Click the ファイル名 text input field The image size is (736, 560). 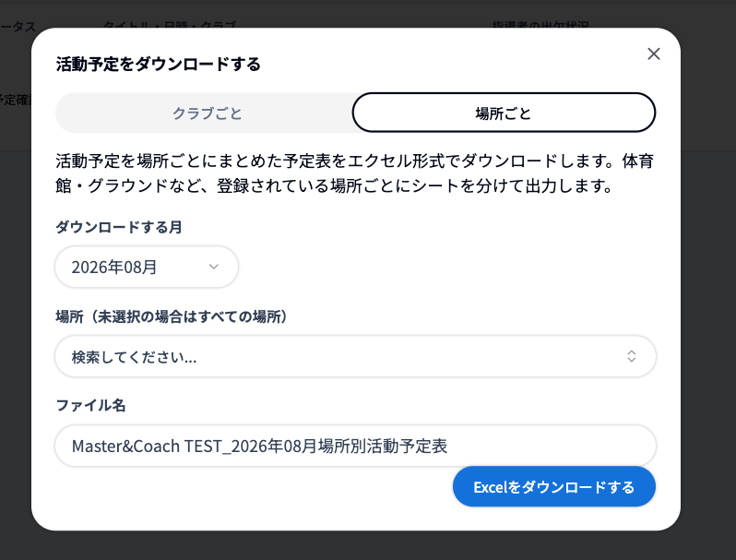pos(355,446)
